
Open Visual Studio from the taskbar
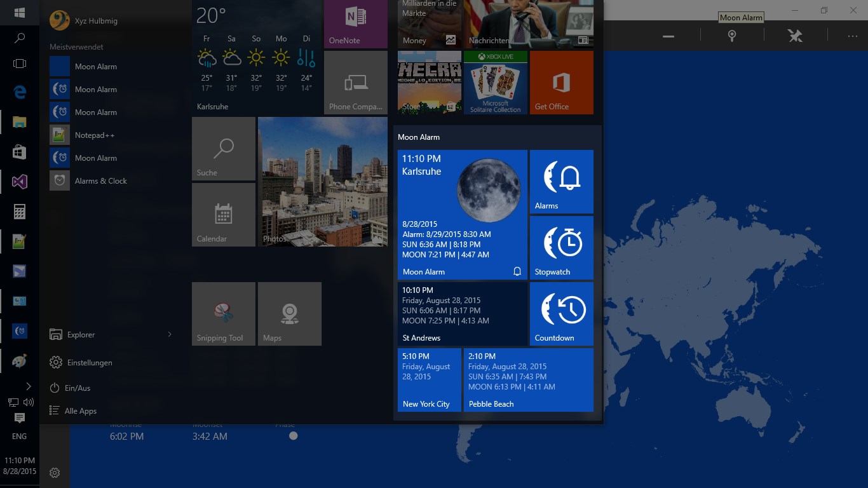(20, 182)
